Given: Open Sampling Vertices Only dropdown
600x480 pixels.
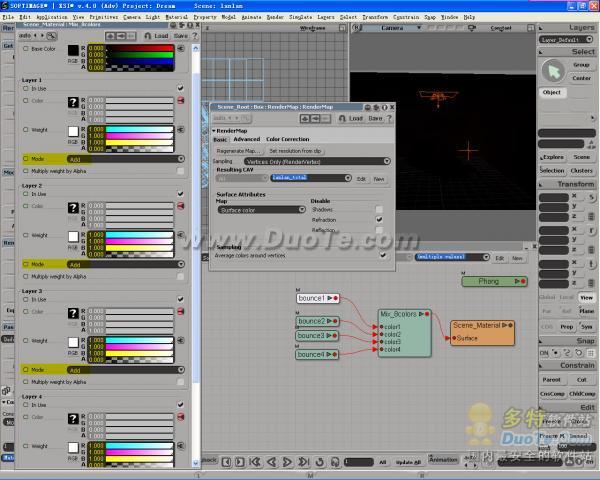Looking at the screenshot, I should tap(318, 161).
